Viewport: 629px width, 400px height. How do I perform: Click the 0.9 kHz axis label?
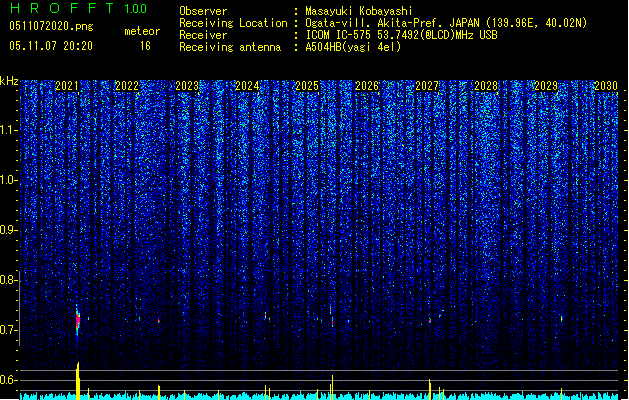[x=9, y=230]
